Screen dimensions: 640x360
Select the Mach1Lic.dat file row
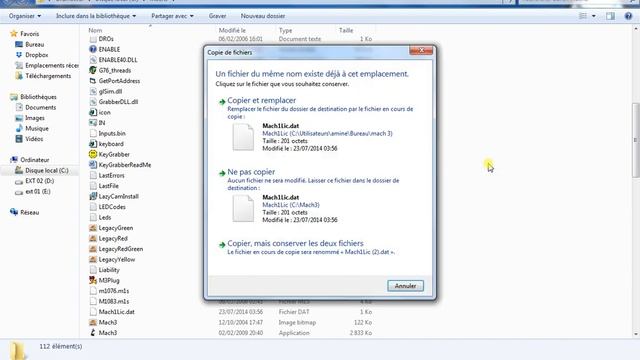point(231,312)
